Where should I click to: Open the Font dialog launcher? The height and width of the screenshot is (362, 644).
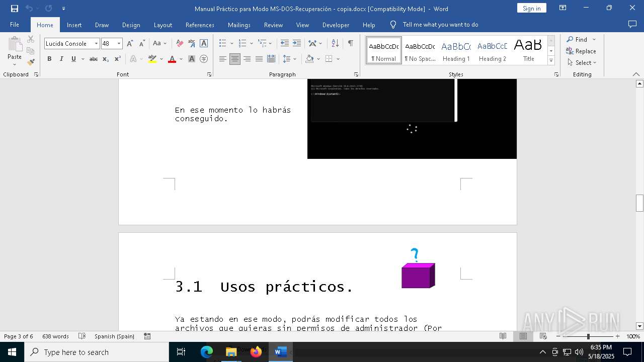click(x=209, y=74)
